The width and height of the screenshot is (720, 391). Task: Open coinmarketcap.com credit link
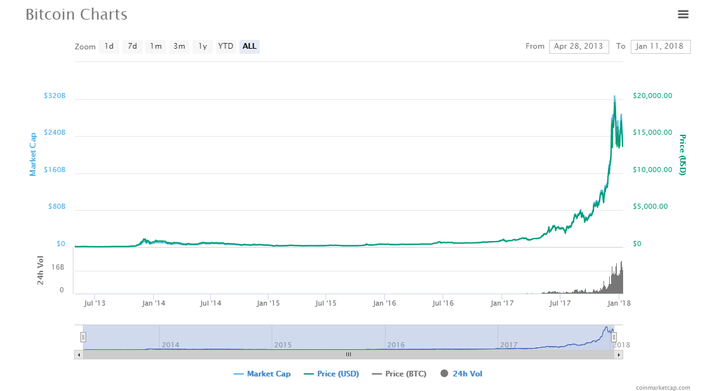click(663, 388)
